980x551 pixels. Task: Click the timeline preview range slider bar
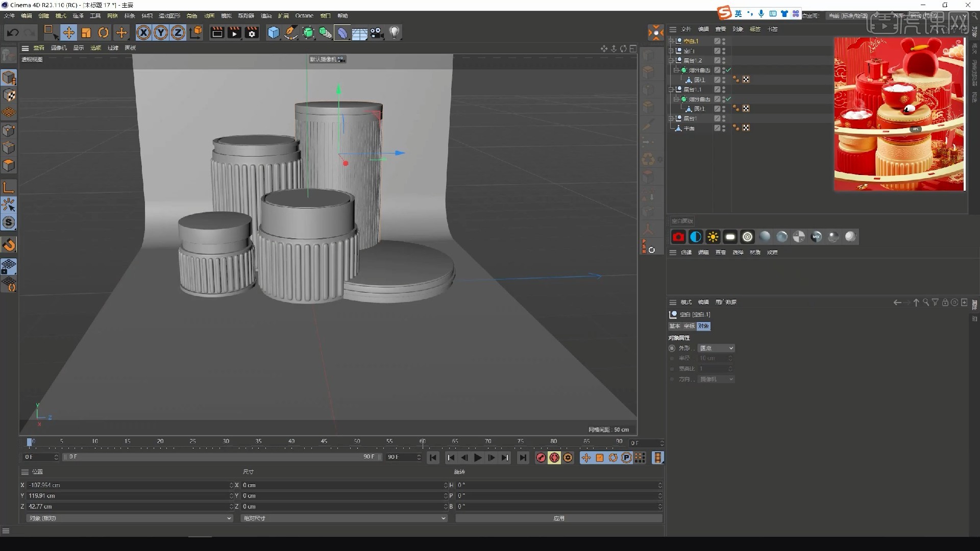tap(222, 457)
